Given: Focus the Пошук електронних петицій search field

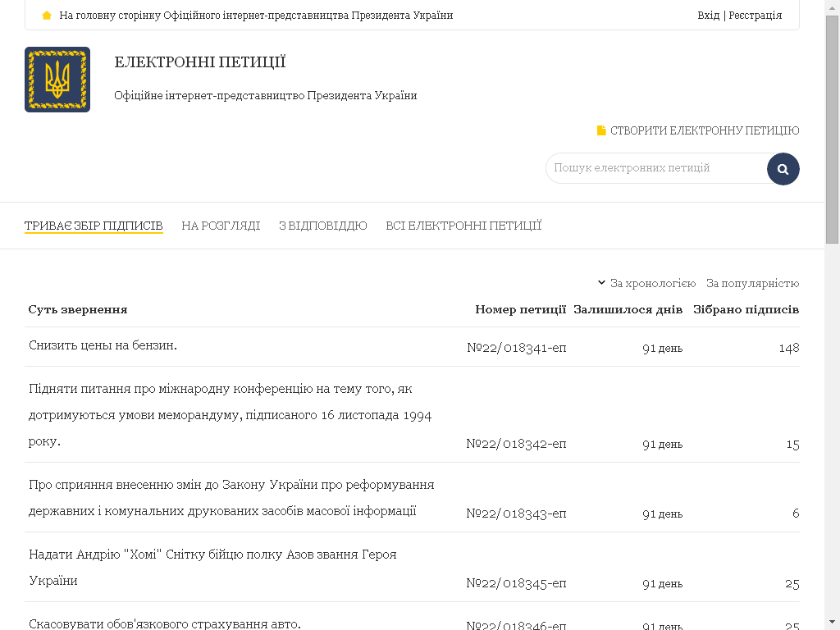Looking at the screenshot, I should coord(656,168).
